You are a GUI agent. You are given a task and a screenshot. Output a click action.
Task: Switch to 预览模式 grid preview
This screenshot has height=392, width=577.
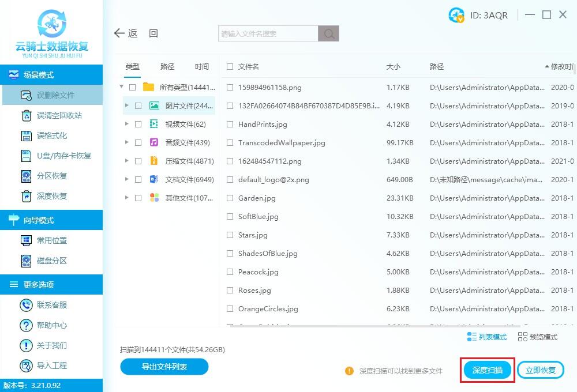point(538,337)
